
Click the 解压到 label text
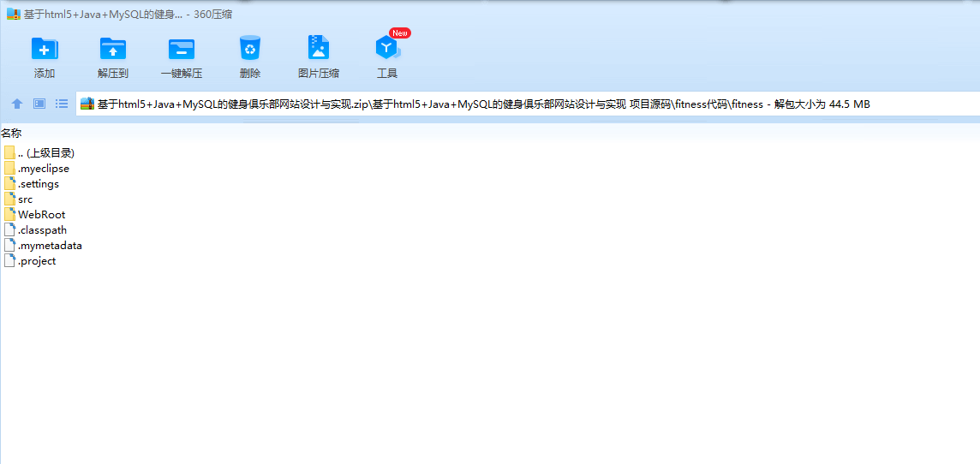(113, 74)
